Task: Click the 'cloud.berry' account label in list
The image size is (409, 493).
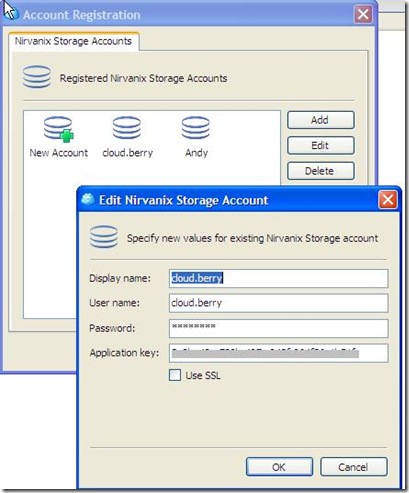Action: [128, 153]
